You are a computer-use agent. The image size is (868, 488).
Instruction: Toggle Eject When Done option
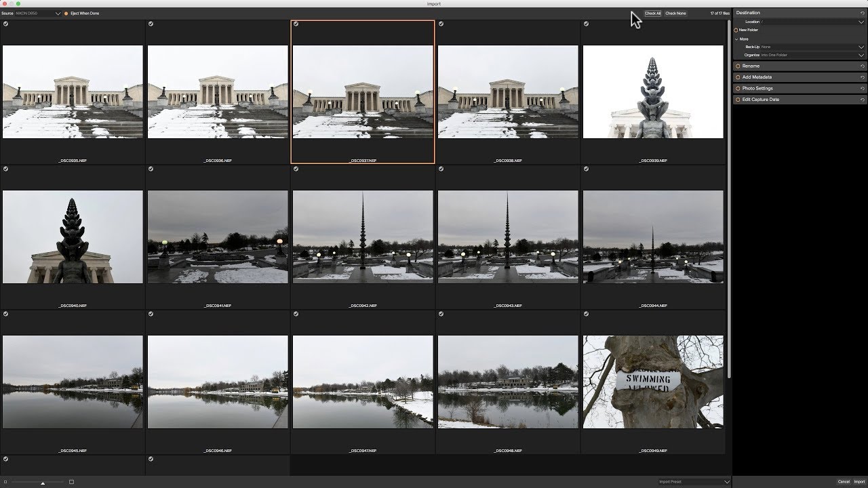point(66,14)
